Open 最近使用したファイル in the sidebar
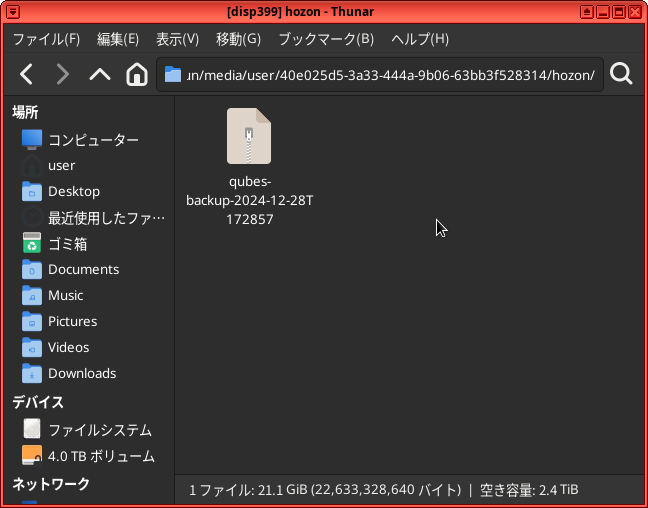Viewport: 648px width, 508px height. [106, 217]
